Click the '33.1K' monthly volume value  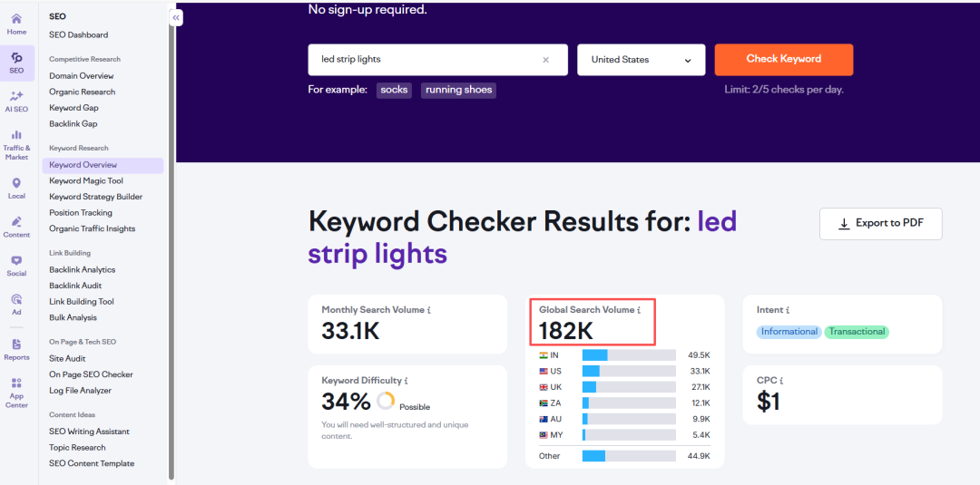pyautogui.click(x=350, y=331)
